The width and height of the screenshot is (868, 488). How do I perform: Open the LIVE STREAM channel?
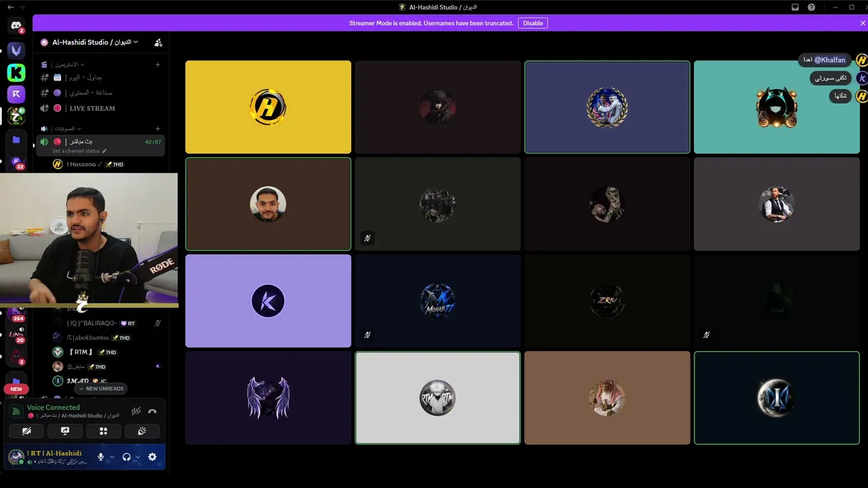pos(100,108)
